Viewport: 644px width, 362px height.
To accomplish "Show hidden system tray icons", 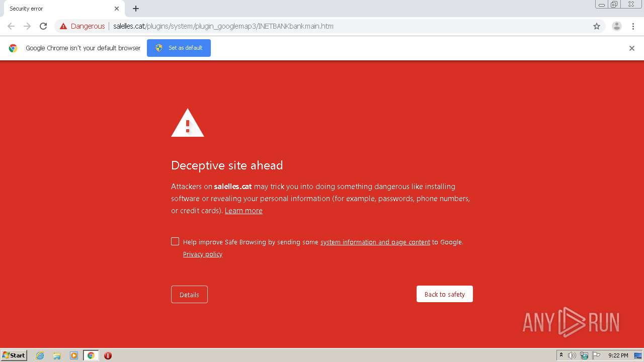I will coord(561,355).
